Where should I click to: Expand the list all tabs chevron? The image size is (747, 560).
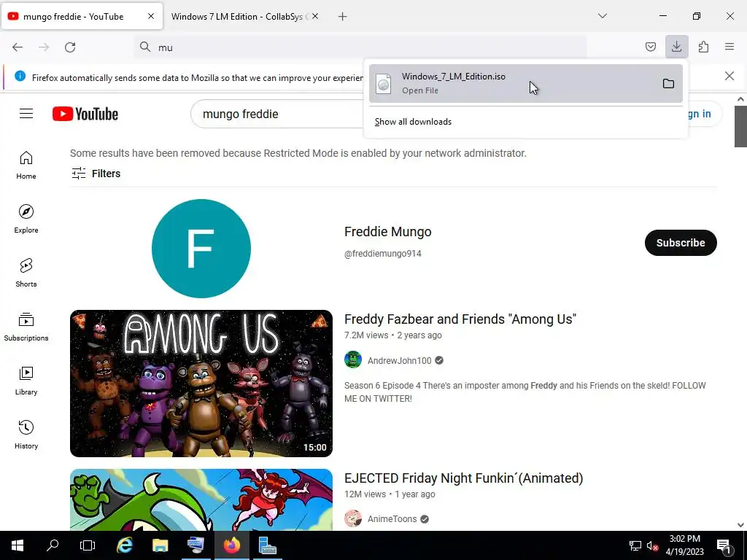[602, 16]
